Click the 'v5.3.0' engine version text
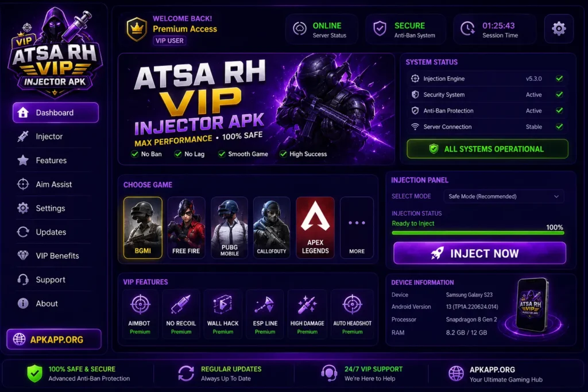This screenshot has height=392, width=588. pyautogui.click(x=533, y=79)
